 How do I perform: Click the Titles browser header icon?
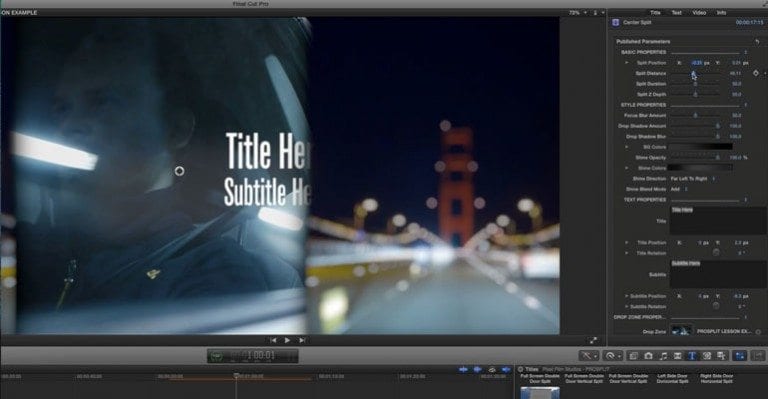pos(520,370)
